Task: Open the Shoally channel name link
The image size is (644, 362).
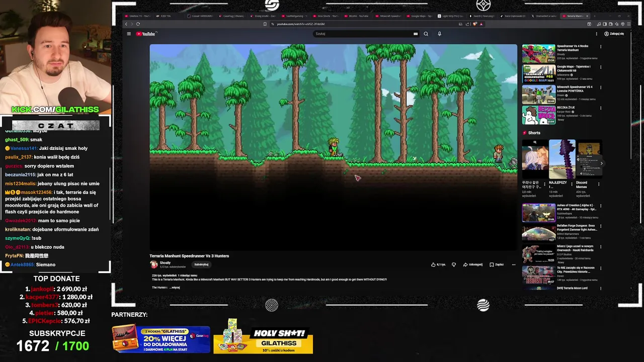Action: [165, 263]
